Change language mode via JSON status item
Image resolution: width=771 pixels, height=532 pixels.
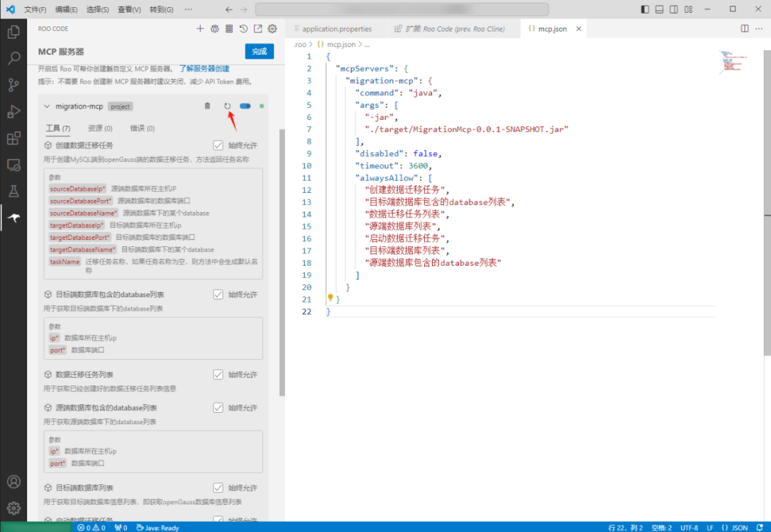point(735,527)
